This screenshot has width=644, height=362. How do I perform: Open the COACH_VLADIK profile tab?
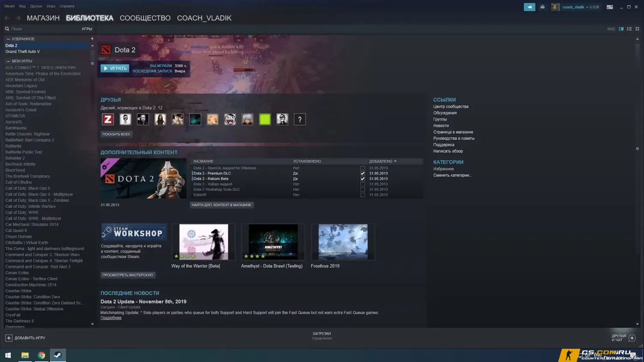204,18
